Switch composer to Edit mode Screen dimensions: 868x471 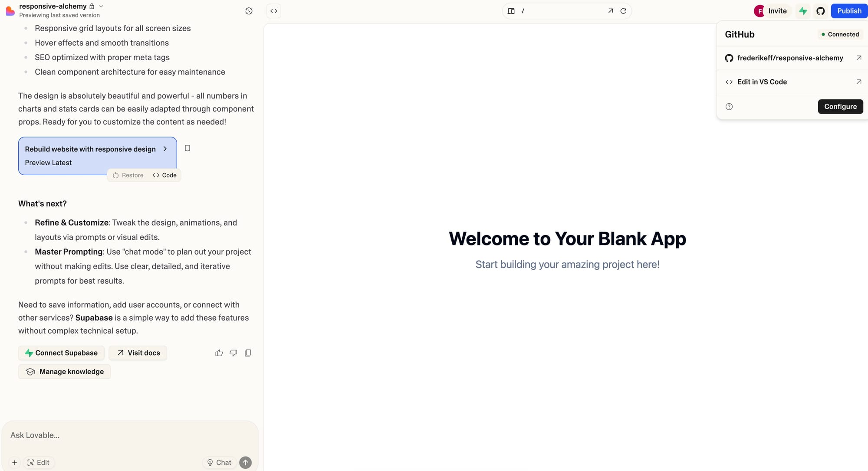pos(39,462)
